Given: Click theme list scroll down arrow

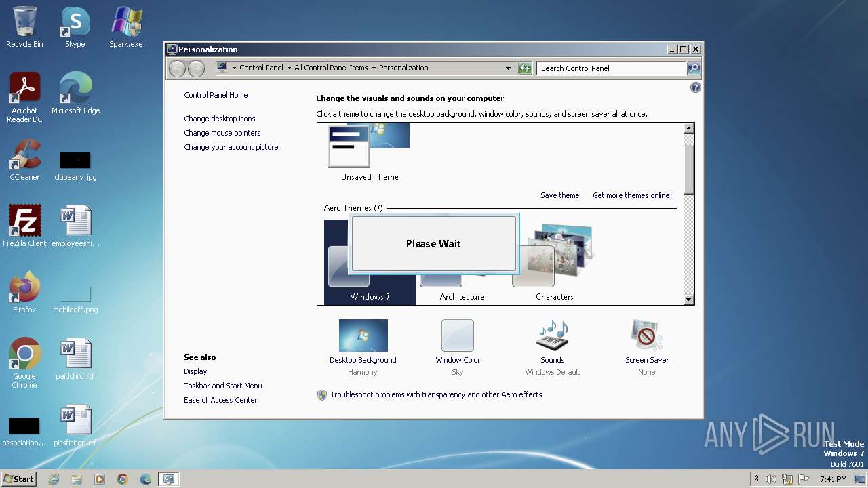Looking at the screenshot, I should click(x=689, y=300).
